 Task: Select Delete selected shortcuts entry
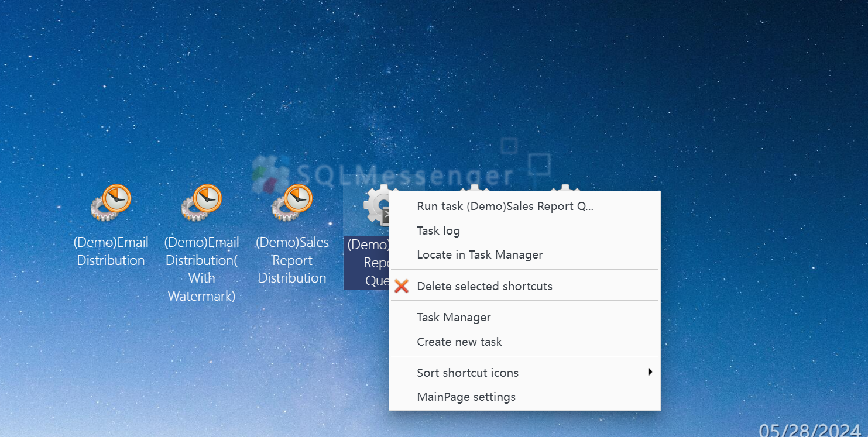[524, 286]
